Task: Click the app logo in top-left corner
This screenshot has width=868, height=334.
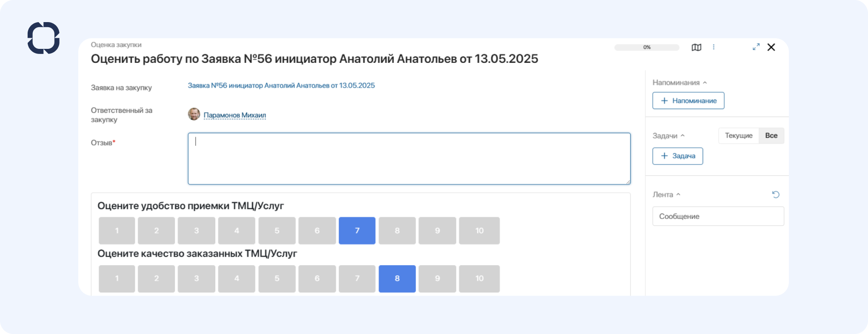Action: [x=43, y=38]
